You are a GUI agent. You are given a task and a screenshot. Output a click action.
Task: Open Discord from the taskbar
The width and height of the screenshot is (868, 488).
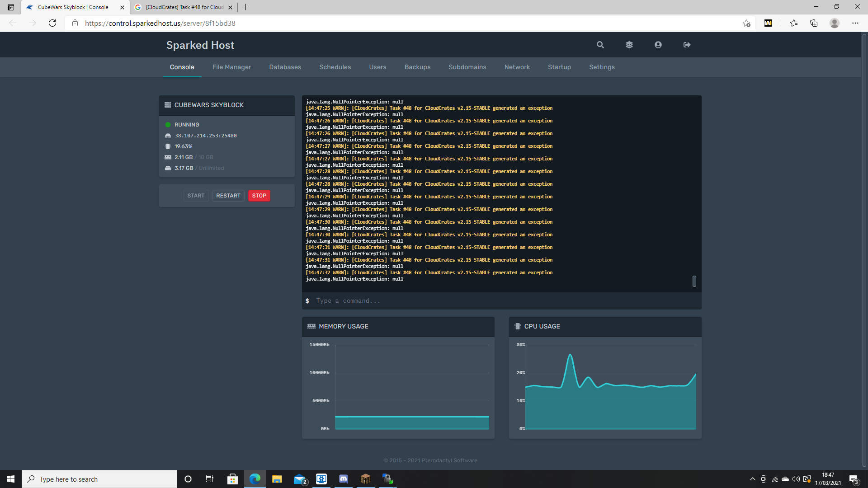(x=344, y=479)
